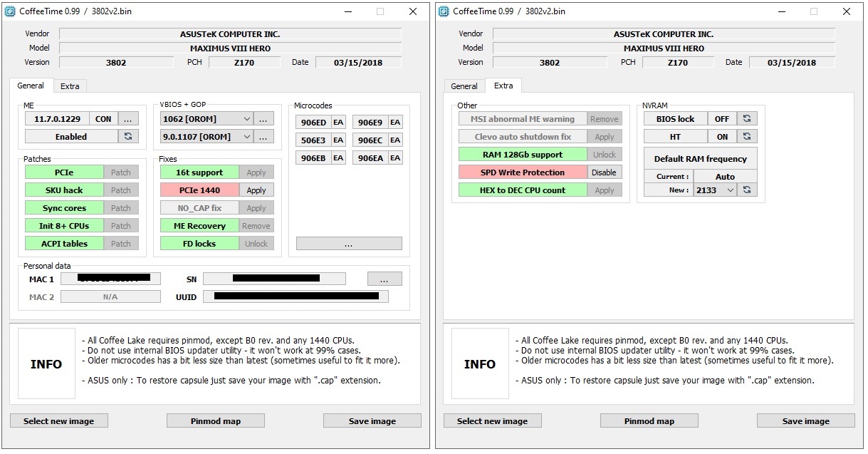
Task: Toggle the BIOS lock OFF state
Action: (722, 118)
